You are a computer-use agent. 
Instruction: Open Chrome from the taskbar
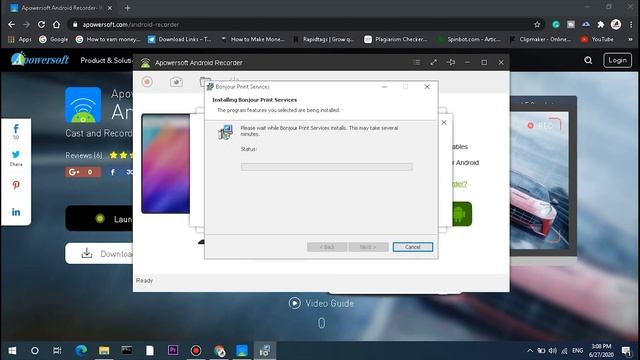coord(219,351)
